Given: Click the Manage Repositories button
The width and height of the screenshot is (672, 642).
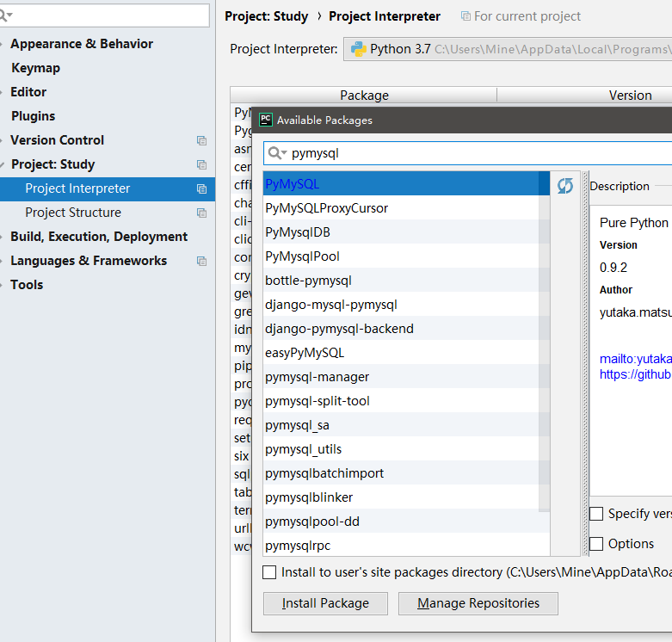Looking at the screenshot, I should [x=478, y=603].
